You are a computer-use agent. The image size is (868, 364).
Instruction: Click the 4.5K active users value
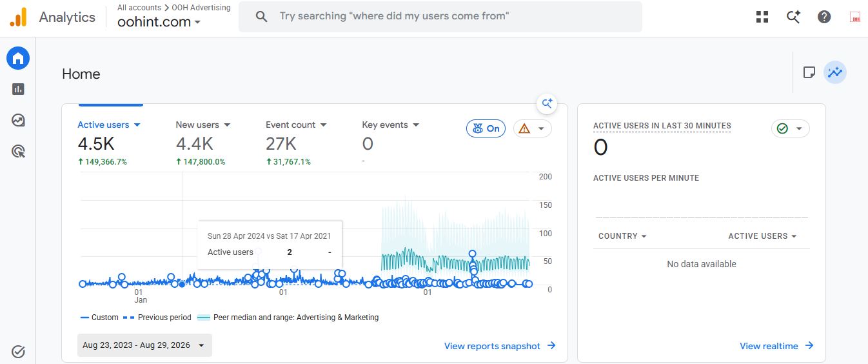97,143
